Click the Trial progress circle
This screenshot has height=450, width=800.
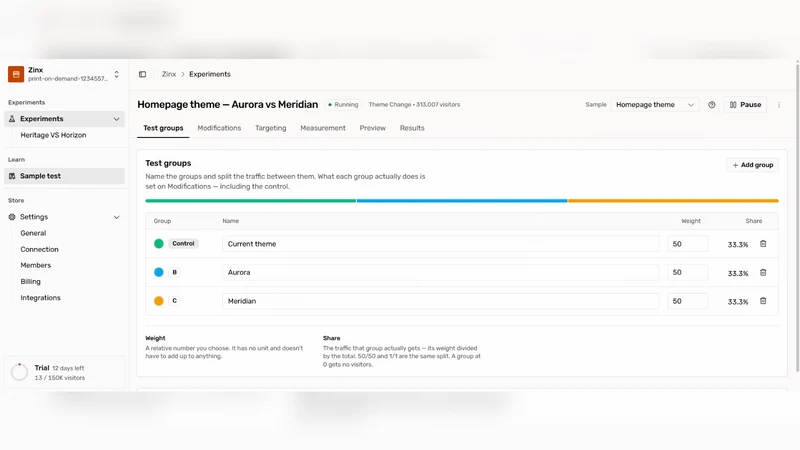pos(19,372)
